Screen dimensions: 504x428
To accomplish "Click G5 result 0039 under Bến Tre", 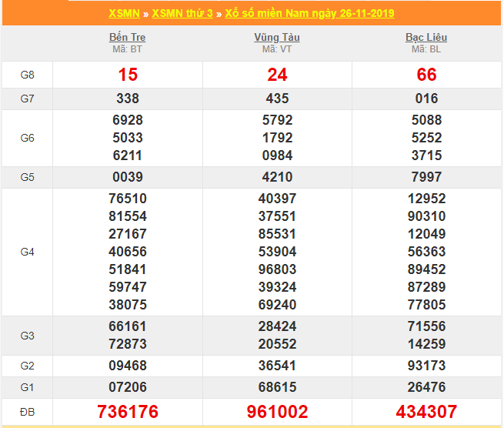I will tap(127, 177).
